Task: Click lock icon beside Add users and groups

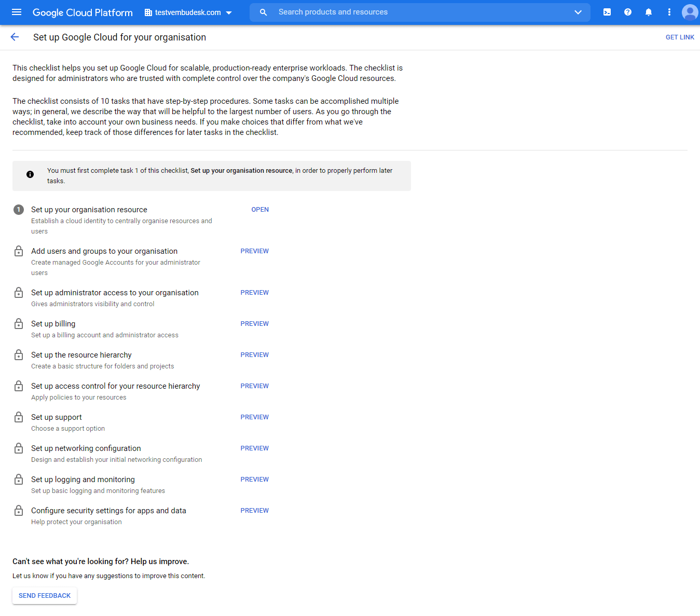Action: point(19,251)
